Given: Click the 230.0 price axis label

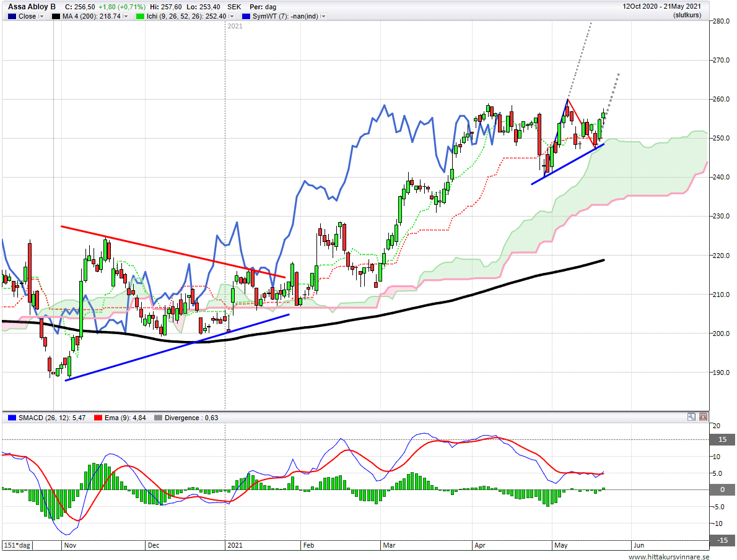Looking at the screenshot, I should point(721,216).
